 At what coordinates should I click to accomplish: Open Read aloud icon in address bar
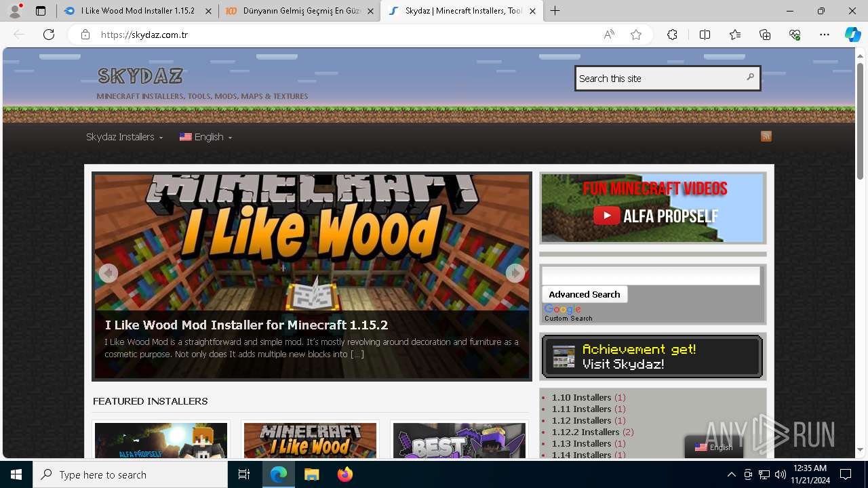(x=609, y=35)
